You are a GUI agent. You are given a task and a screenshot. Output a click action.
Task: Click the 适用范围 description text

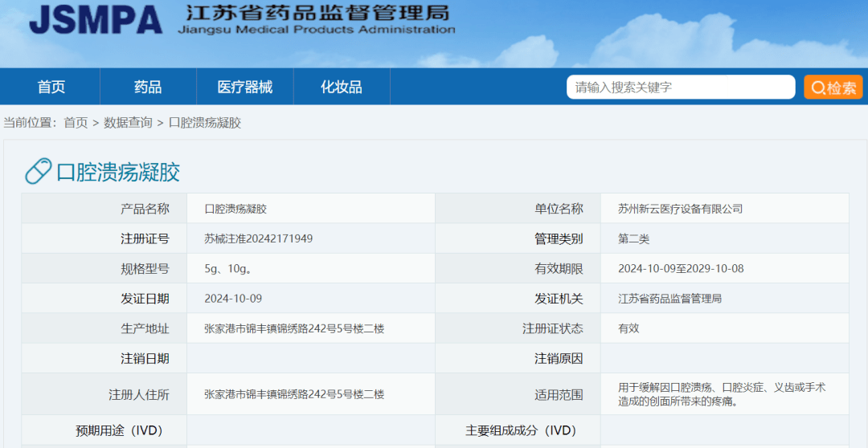(721, 394)
